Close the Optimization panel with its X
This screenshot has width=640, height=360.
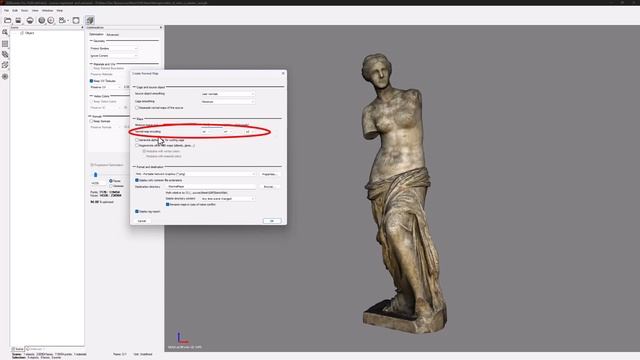161,27
